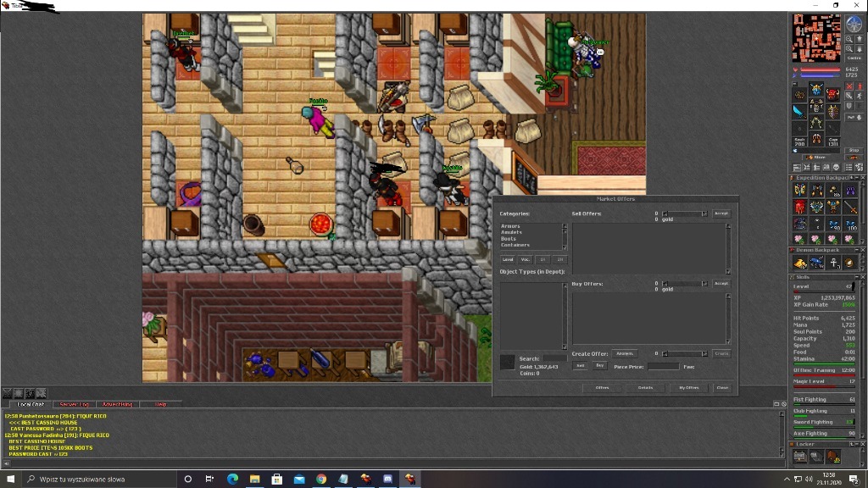
Task: Select the shield equipment slot
Action: tap(833, 111)
